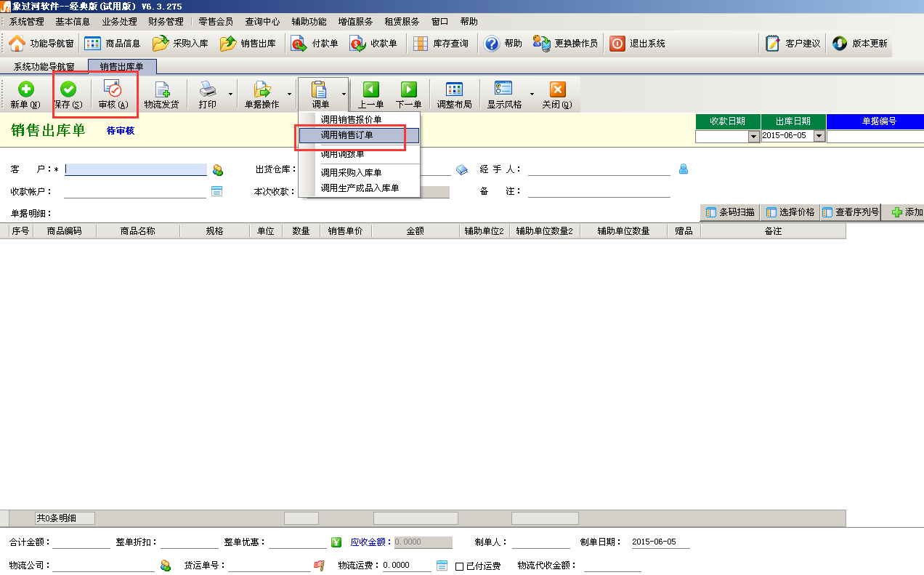
Task: Expand the 打印 dropdown arrow
Action: 231,94
